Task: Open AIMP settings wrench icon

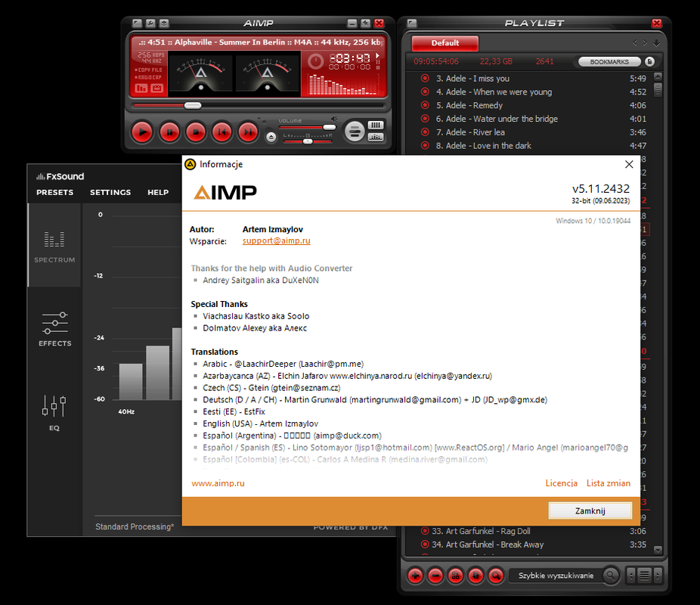Action: click(x=151, y=23)
